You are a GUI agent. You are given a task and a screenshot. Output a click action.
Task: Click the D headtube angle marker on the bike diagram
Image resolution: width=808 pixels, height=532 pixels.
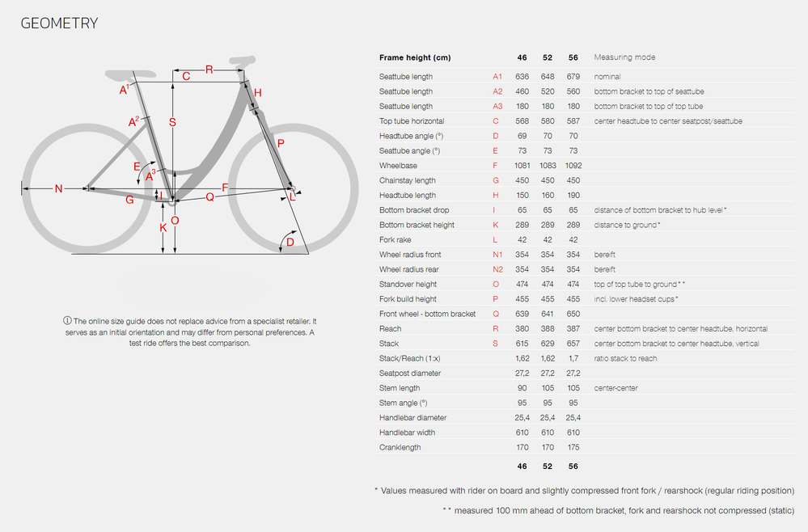pos(290,242)
